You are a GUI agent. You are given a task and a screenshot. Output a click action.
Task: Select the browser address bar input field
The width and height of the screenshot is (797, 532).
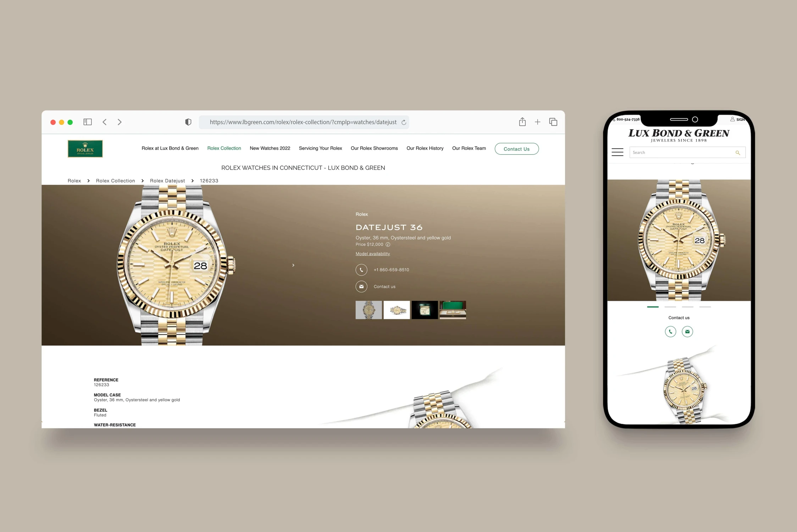[x=304, y=122]
